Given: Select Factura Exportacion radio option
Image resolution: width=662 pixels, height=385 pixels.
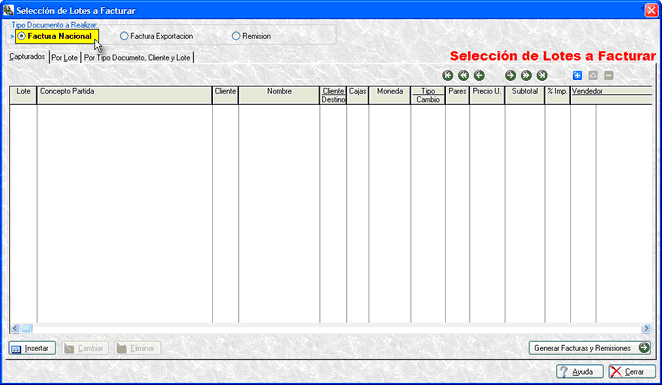Looking at the screenshot, I should (157, 36).
